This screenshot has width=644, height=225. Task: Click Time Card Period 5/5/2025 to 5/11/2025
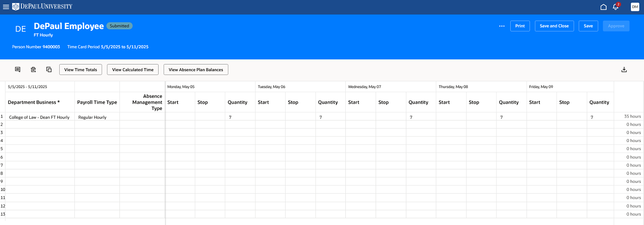(108, 47)
